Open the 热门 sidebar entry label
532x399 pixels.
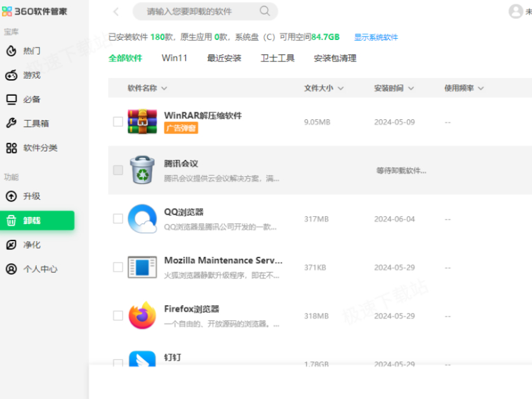[32, 51]
